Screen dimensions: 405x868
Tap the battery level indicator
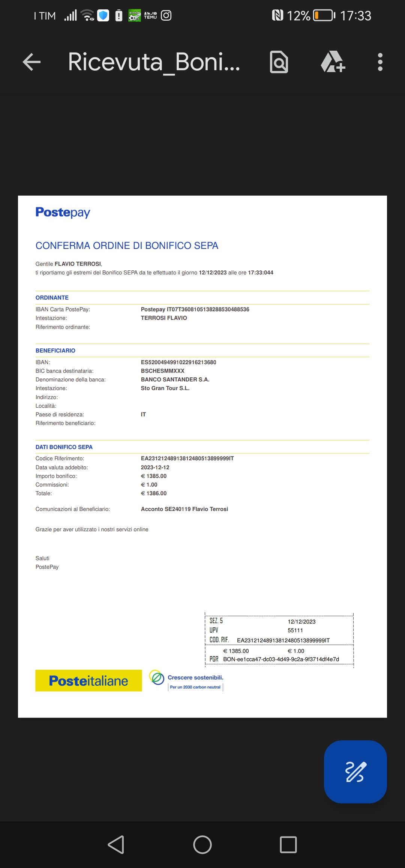[x=324, y=15]
